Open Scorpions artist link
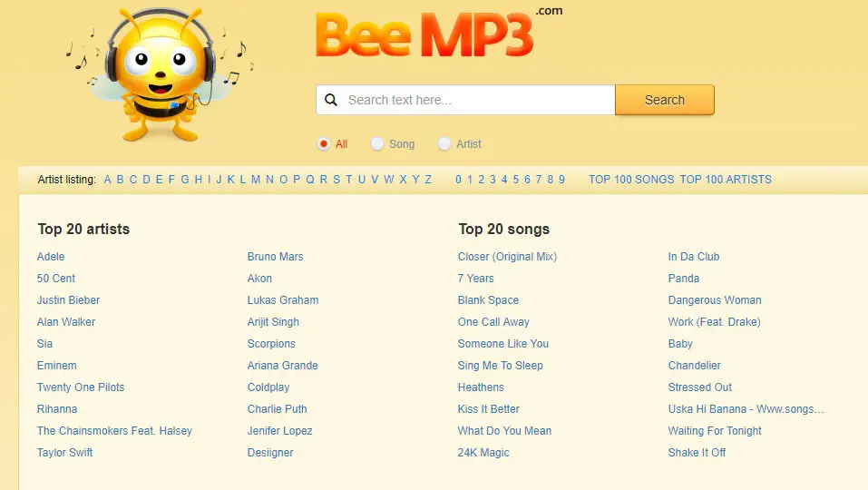 click(x=271, y=343)
